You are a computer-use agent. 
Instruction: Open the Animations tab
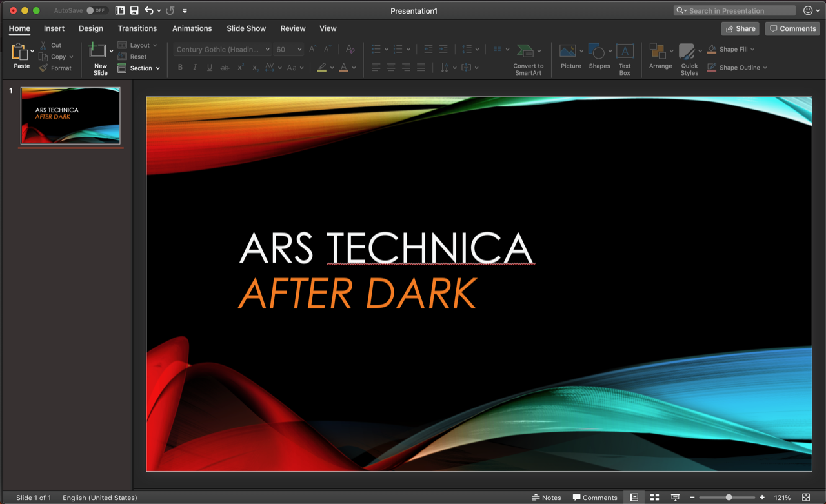point(192,28)
